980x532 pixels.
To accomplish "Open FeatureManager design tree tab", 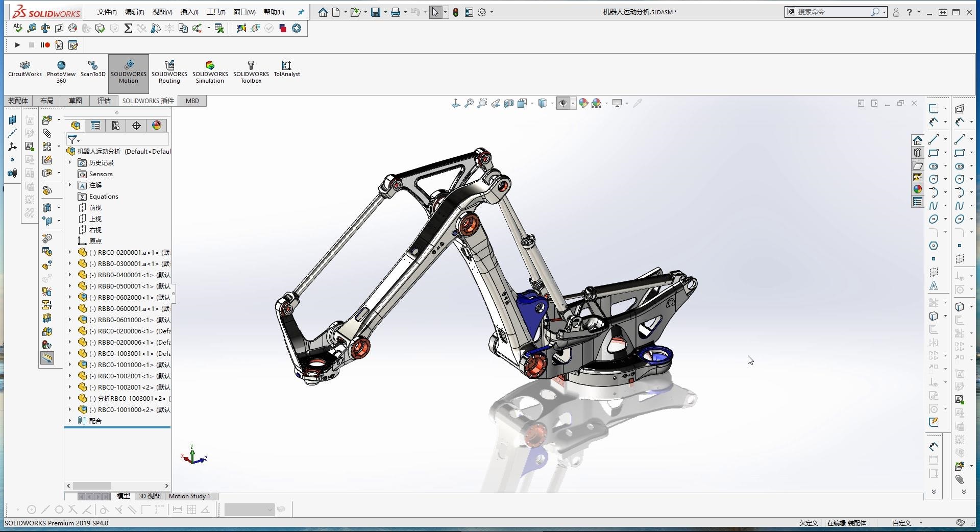I will click(x=76, y=126).
